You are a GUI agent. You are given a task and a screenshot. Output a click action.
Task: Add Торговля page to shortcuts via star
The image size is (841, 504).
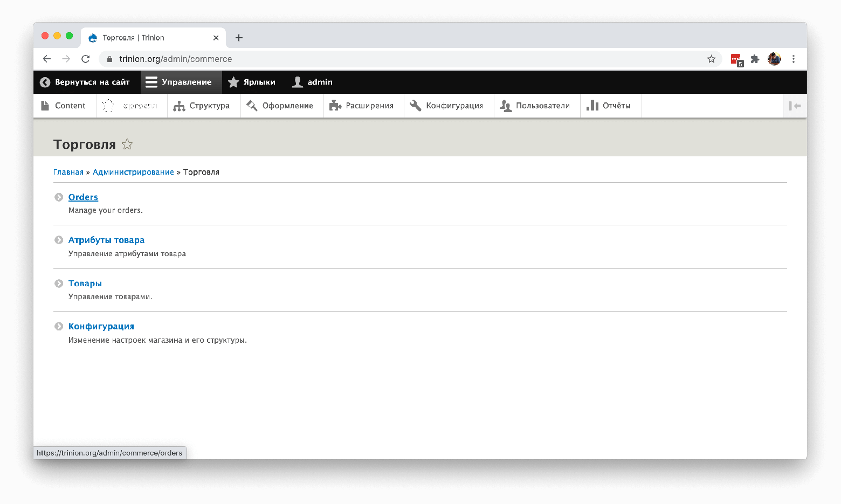tap(127, 144)
